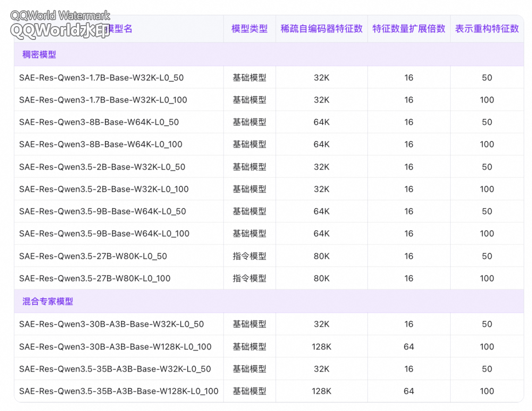The height and width of the screenshot is (411, 532).
Task: Click SAE-Res-Qwen3.5-9B-Base-W64K-L0_50 model name
Action: pyautogui.click(x=102, y=211)
